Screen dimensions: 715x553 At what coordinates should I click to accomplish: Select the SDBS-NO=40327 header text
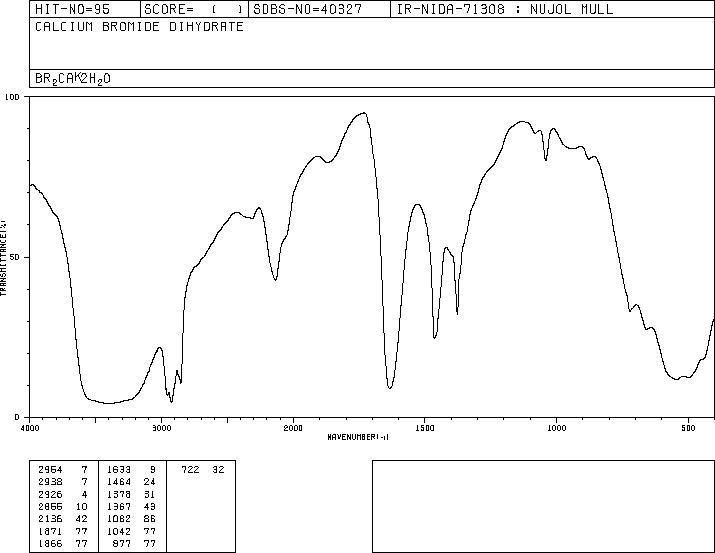(x=308, y=9)
